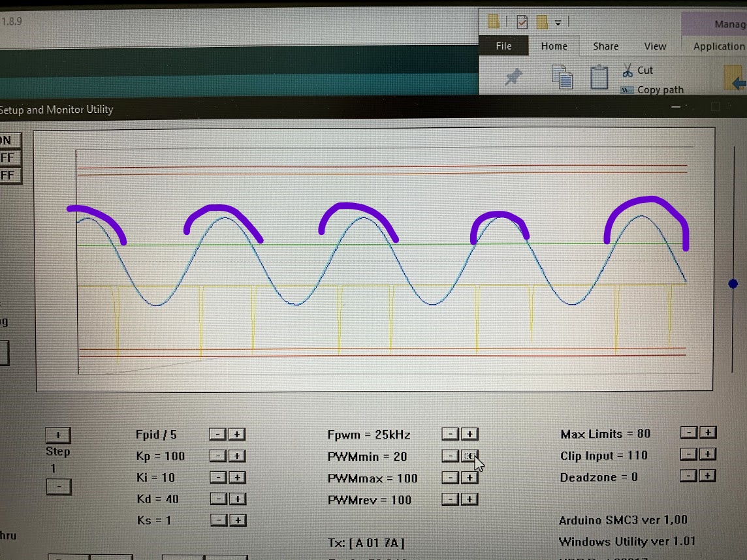This screenshot has width=747, height=560.
Task: Click the 'Max Limits = 80' label
Action: [x=605, y=433]
